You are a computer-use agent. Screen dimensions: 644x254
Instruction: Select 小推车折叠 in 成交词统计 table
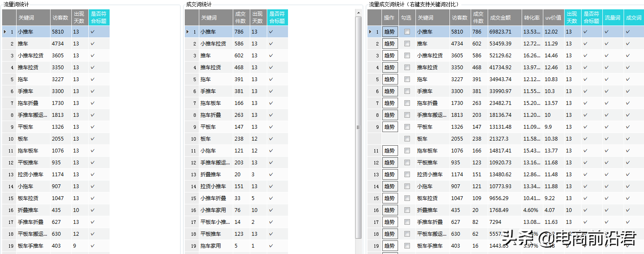(x=216, y=198)
